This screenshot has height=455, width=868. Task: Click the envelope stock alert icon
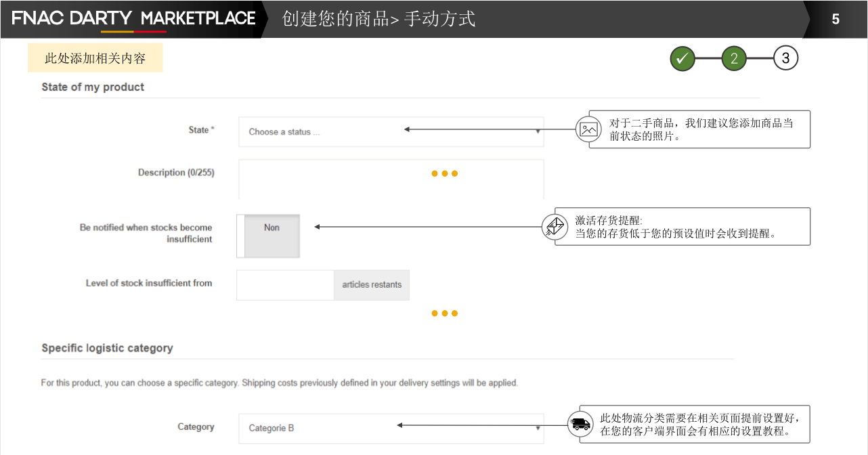pos(555,227)
